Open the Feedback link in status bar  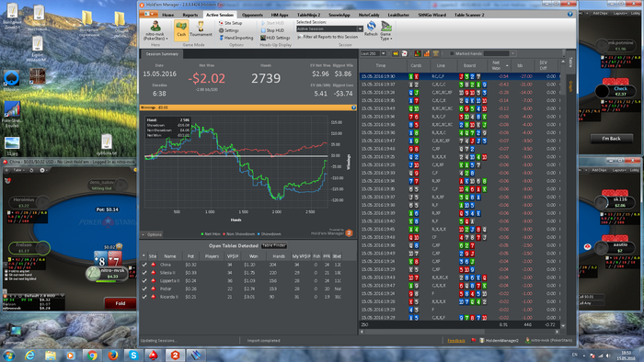(456, 341)
